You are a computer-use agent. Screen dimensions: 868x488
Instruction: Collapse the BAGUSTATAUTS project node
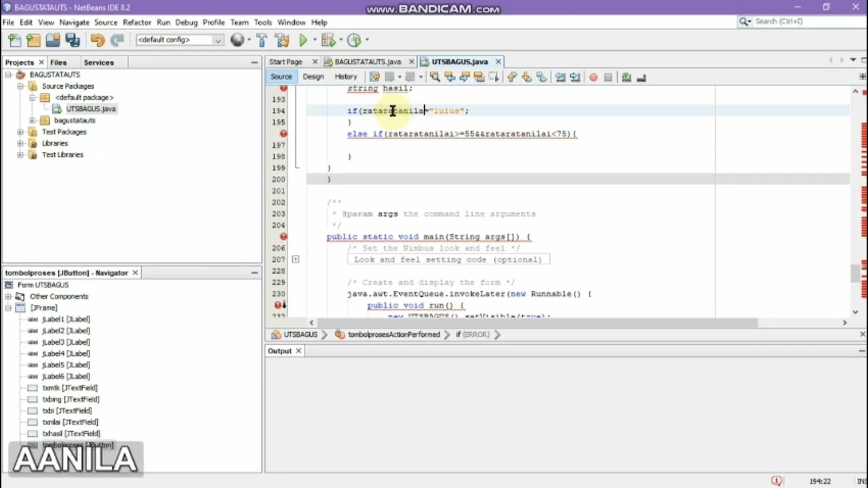(x=8, y=75)
